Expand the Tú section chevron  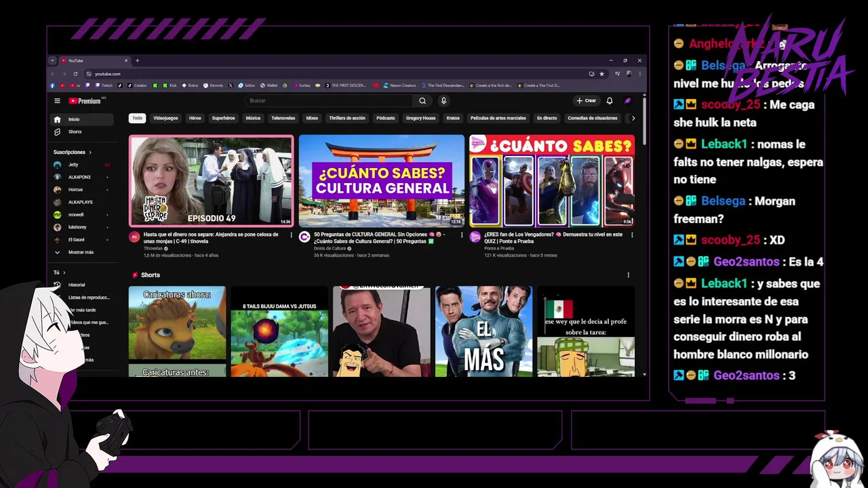[x=64, y=272]
